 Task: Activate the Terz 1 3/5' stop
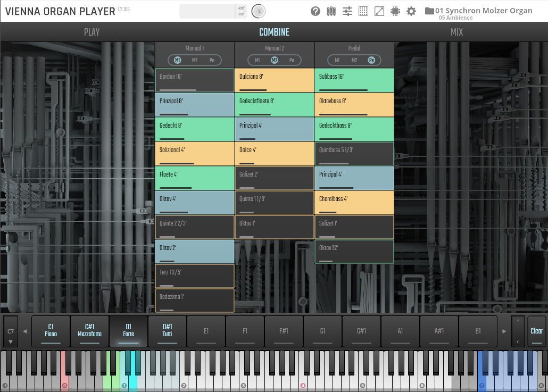point(195,276)
